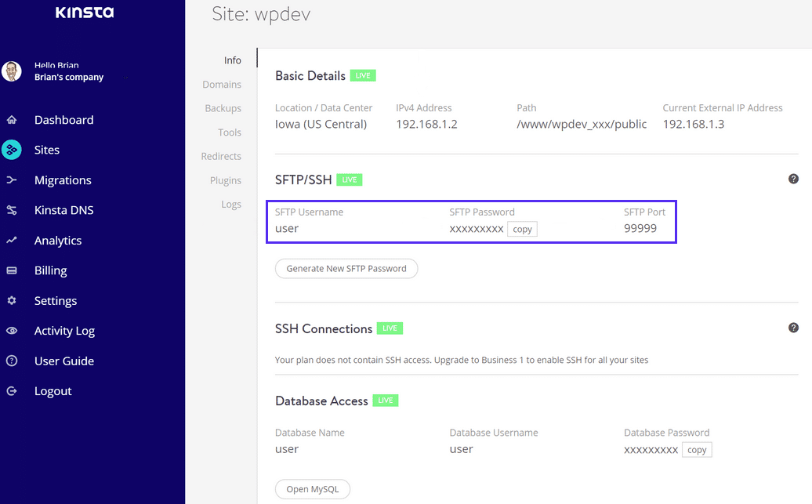This screenshot has height=504, width=812.
Task: Open Migrations from the sidebar
Action: click(63, 179)
